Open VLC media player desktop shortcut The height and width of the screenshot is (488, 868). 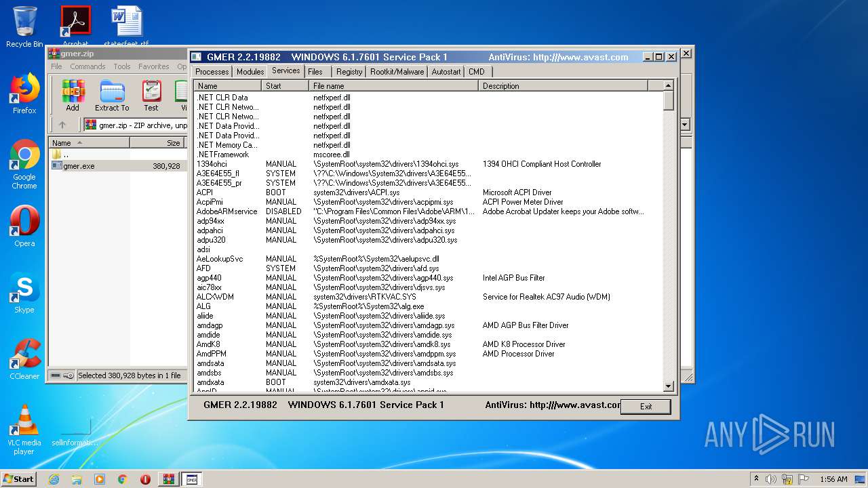tap(24, 430)
